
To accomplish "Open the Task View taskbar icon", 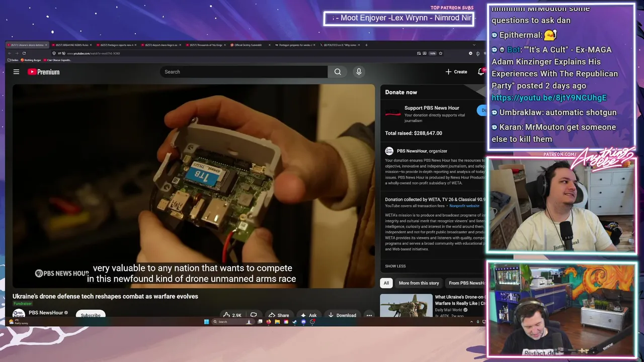I will point(260,322).
